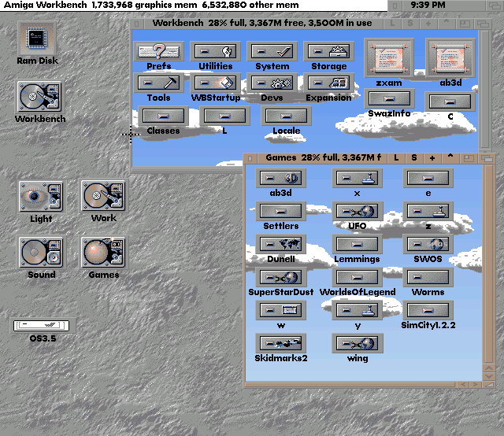The image size is (504, 436).
Task: Open the UFO game drawer
Action: point(357,211)
